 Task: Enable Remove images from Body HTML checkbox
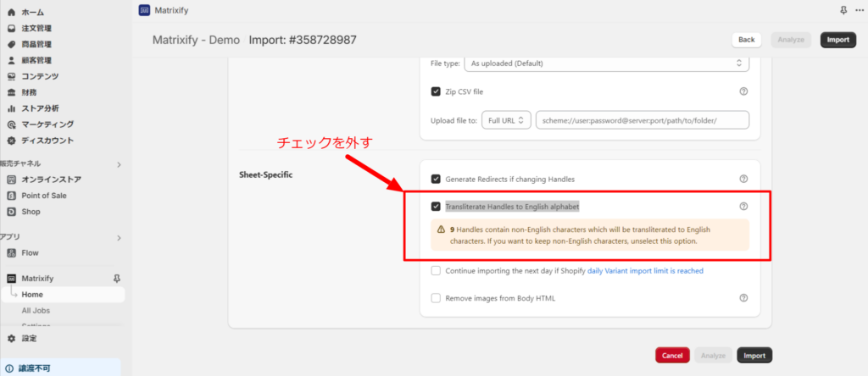tap(436, 298)
